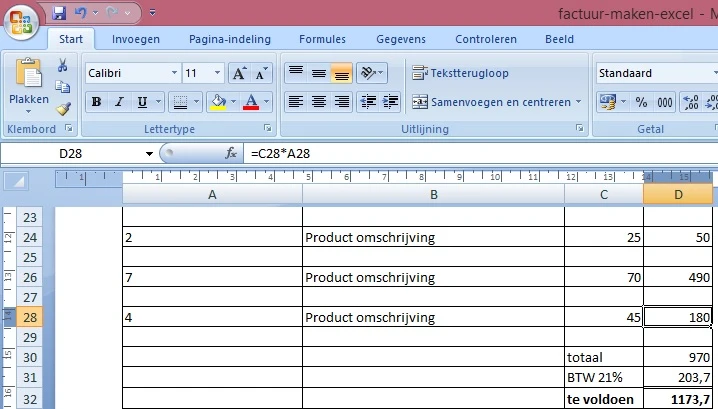The height and width of the screenshot is (409, 718).
Task: Select column B header
Action: [433, 195]
